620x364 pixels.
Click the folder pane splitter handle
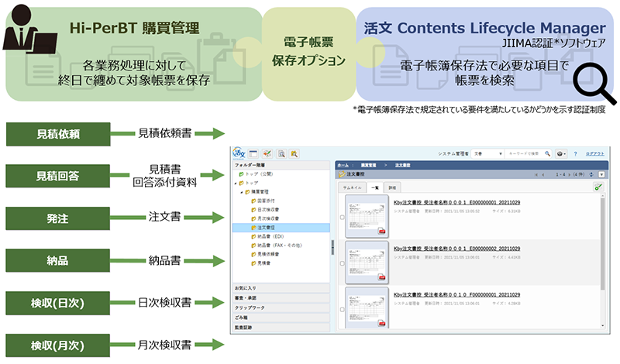(x=332, y=247)
